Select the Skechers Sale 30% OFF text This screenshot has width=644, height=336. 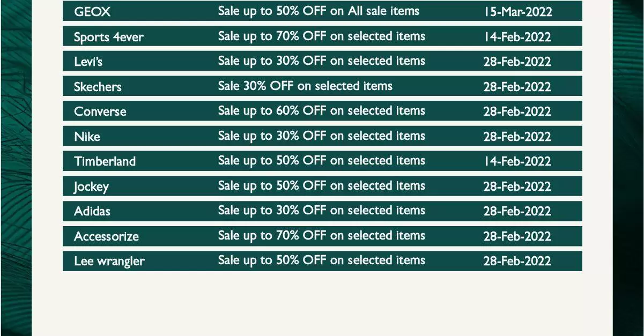(305, 86)
